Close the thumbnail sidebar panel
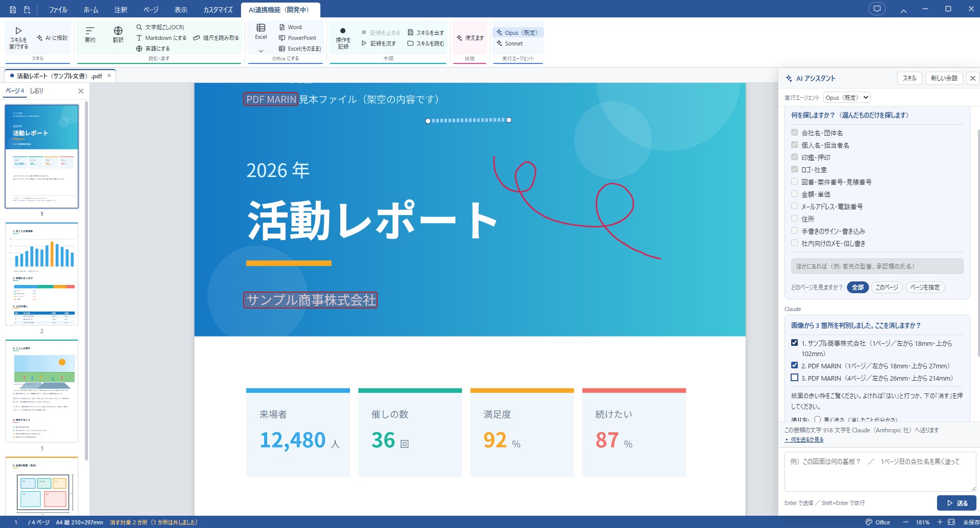Screen dimensions: 980x528 80,91
